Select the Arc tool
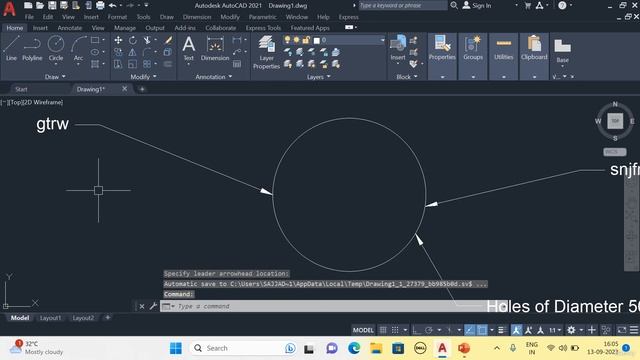The width and height of the screenshot is (640, 360). click(78, 48)
